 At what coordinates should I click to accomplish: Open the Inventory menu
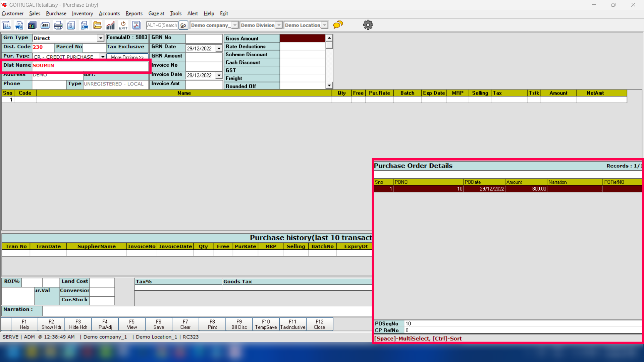click(82, 13)
